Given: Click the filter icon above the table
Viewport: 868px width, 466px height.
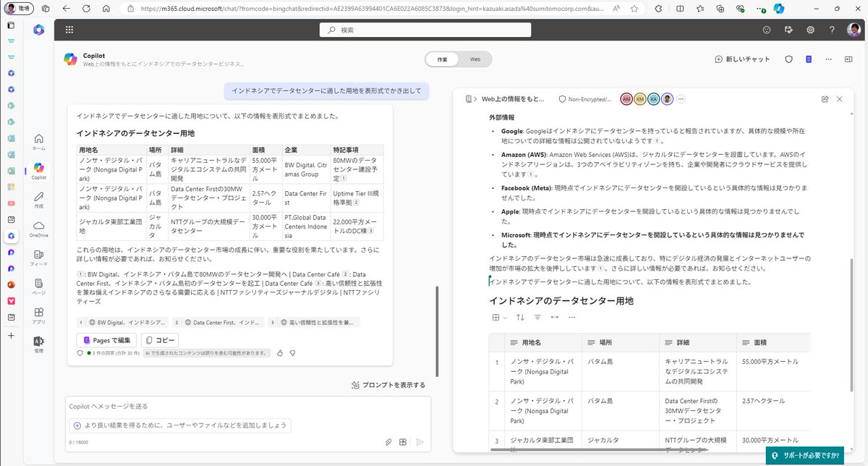Looking at the screenshot, I should click(x=537, y=317).
